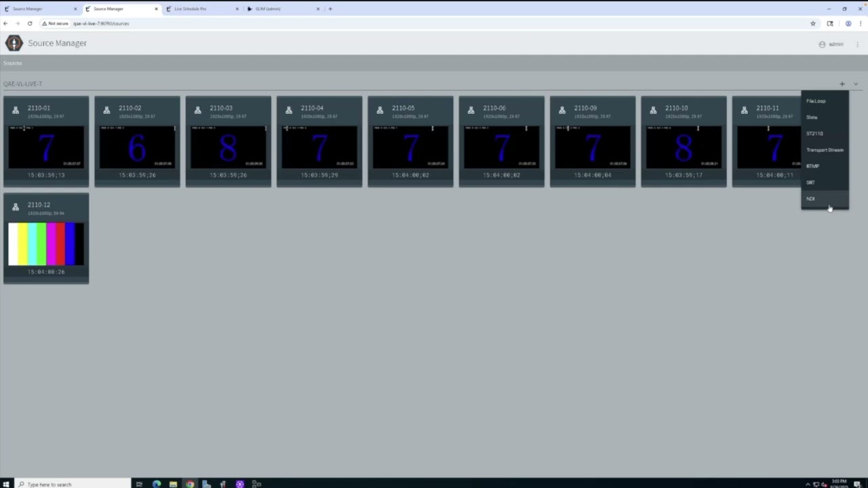Click the browser forward arrow
The height and width of the screenshot is (488, 868).
tap(18, 23)
